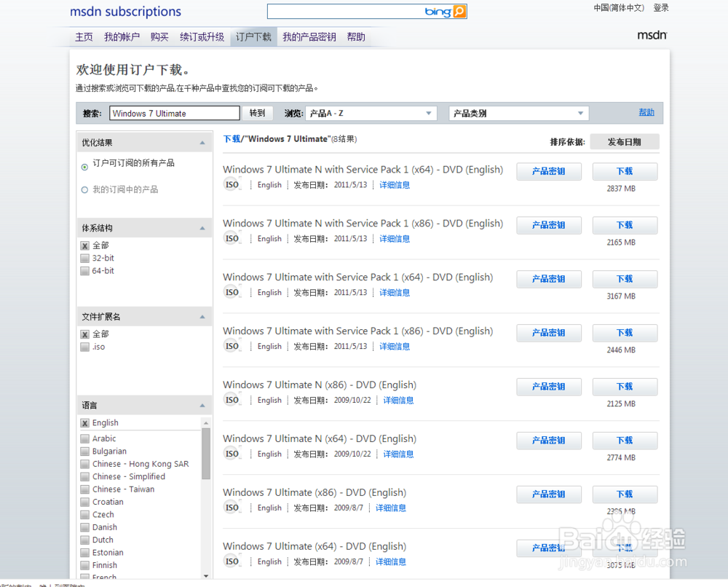Click the 中国(简体中文) locale link

(x=619, y=8)
